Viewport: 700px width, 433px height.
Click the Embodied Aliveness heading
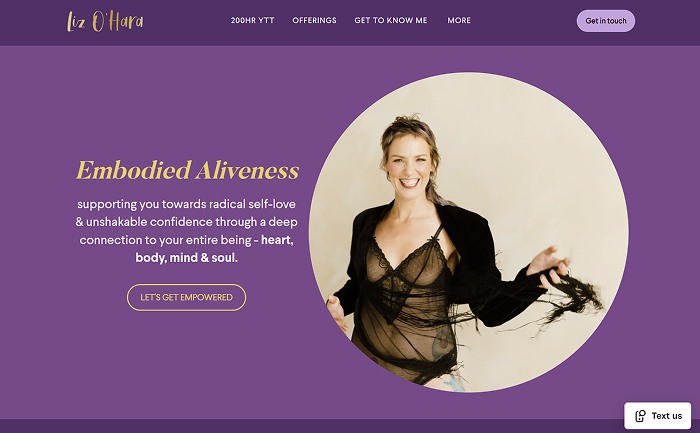(x=188, y=171)
